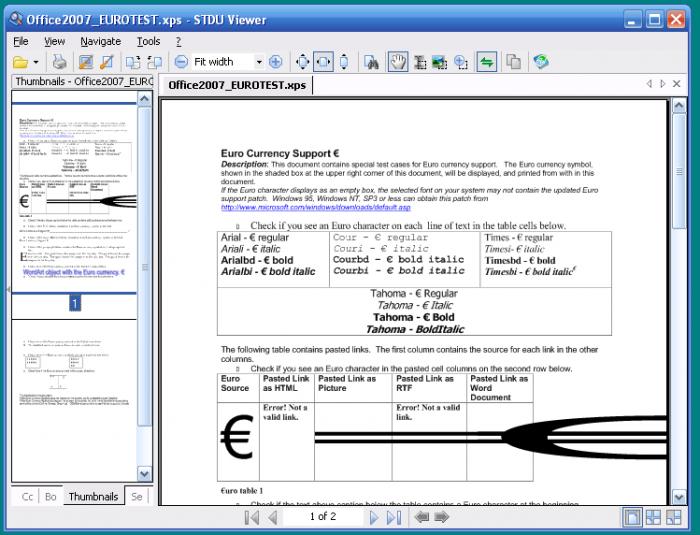
Task: Select the Office2007_EUROTEST.xps document tab
Action: 237,85
